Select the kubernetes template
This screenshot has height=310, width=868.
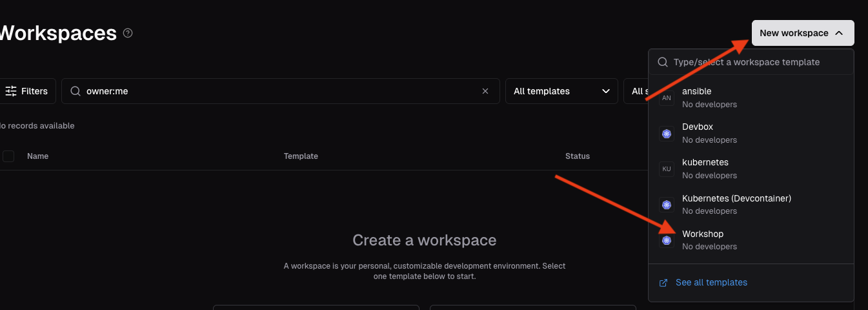(751, 169)
